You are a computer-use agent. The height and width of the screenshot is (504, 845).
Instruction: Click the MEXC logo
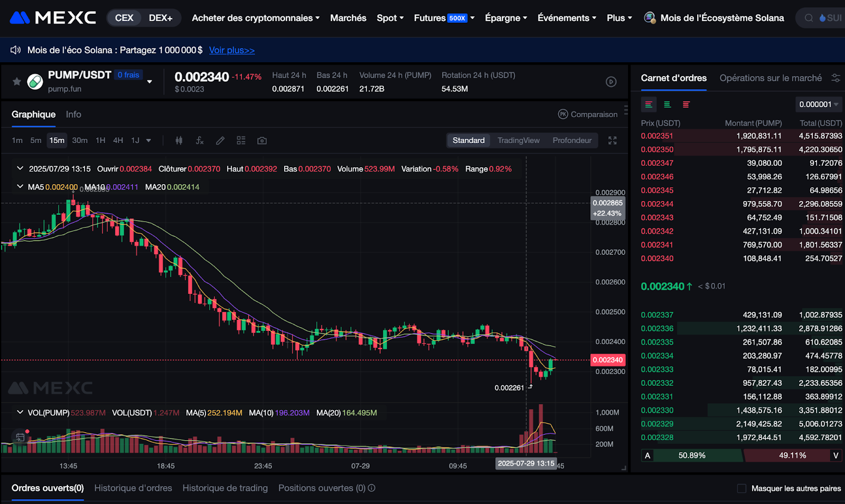53,18
